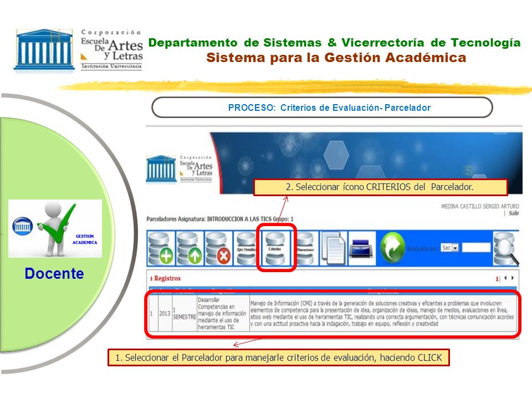532x399 pixels.
Task: Click the search text input field
Action: click(x=477, y=248)
